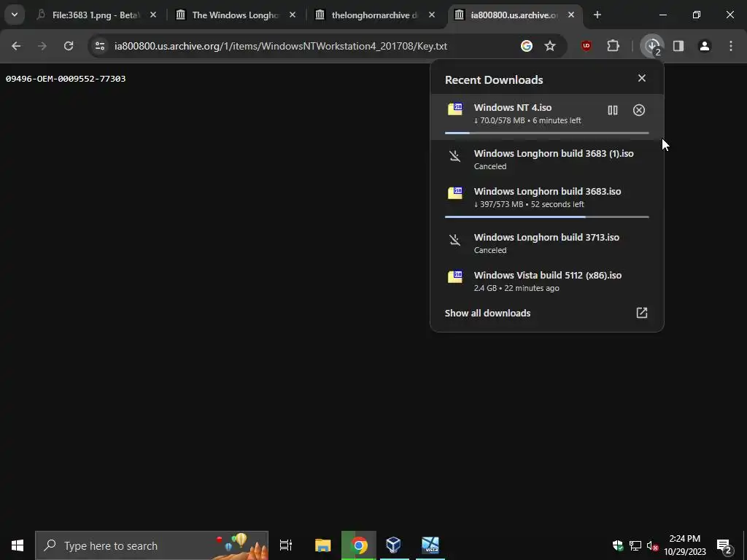This screenshot has height=560, width=747.
Task: Click Show all downloads
Action: tap(487, 314)
